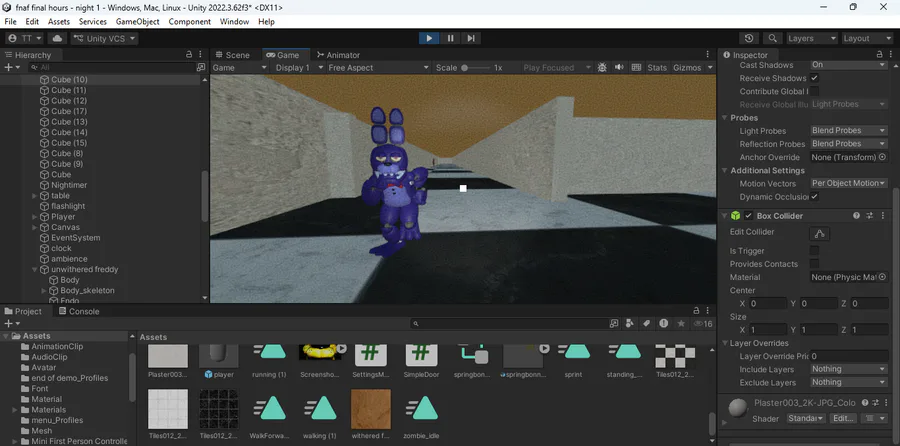Open the TT account dropdown button
The image size is (900, 446).
pyautogui.click(x=26, y=38)
